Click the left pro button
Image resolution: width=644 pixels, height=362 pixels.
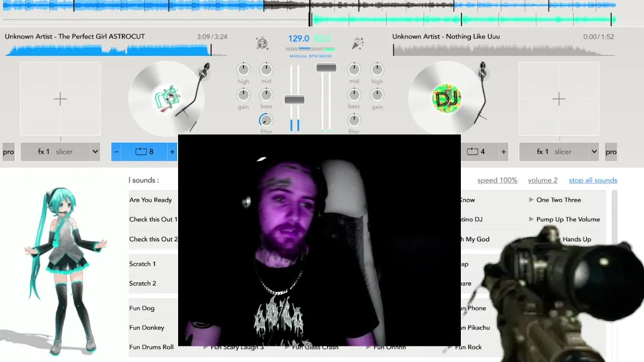9,151
